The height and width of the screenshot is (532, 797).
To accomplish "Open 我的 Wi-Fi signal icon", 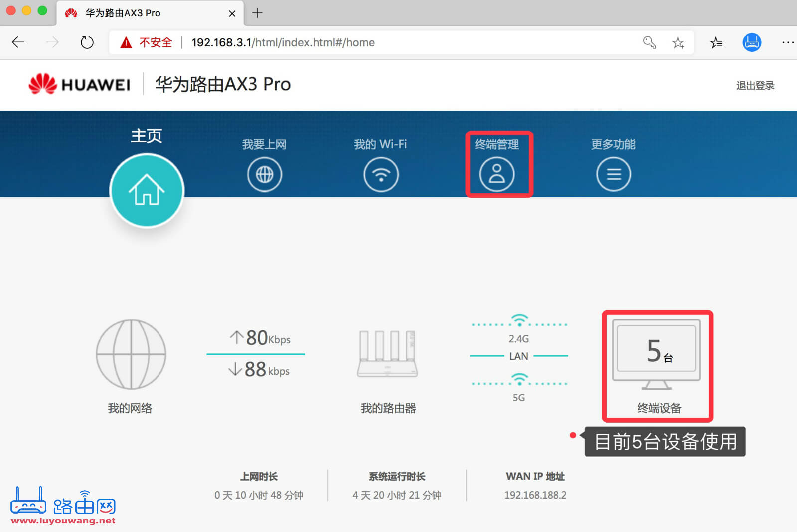I will pos(381,174).
